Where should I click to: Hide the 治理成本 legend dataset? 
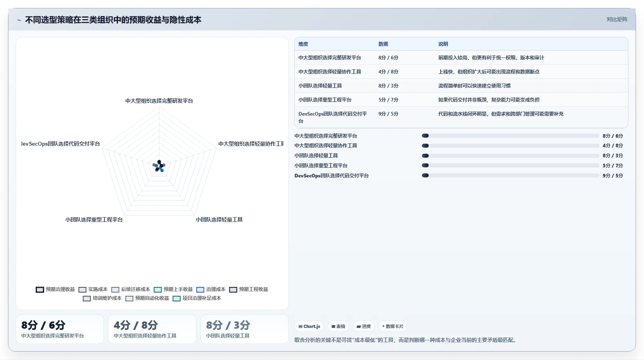pos(211,289)
